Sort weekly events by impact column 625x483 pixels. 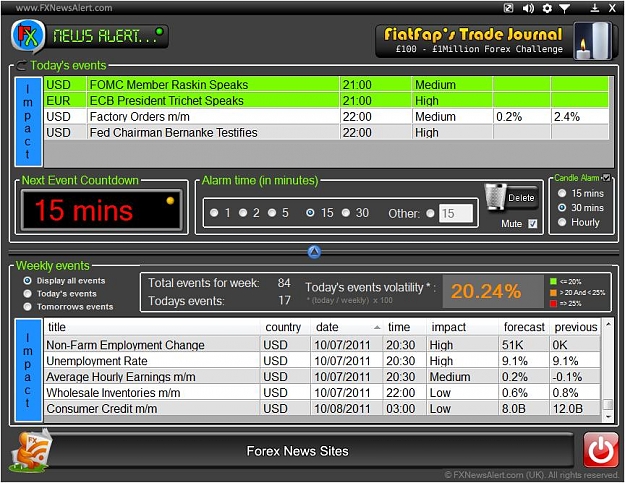(x=462, y=327)
